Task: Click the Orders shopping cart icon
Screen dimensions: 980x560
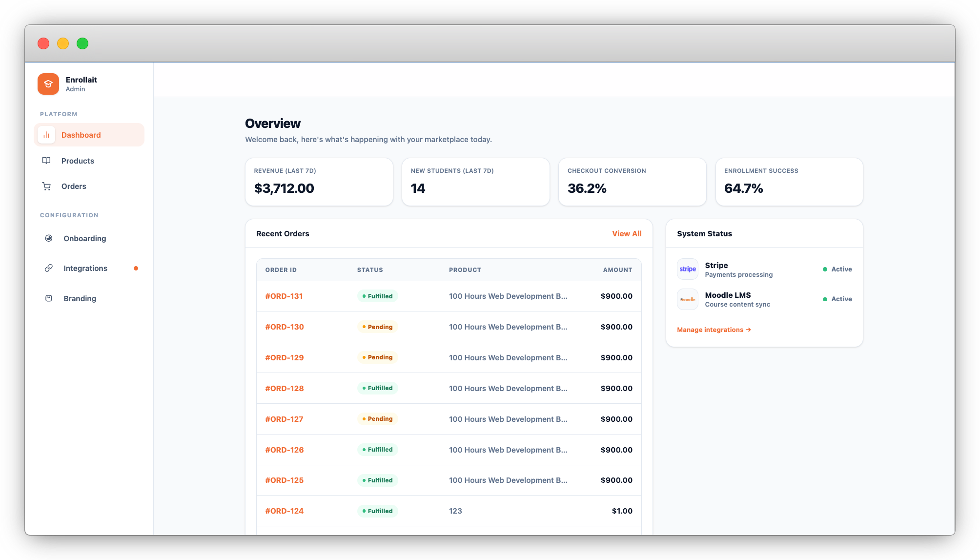Action: click(x=46, y=186)
